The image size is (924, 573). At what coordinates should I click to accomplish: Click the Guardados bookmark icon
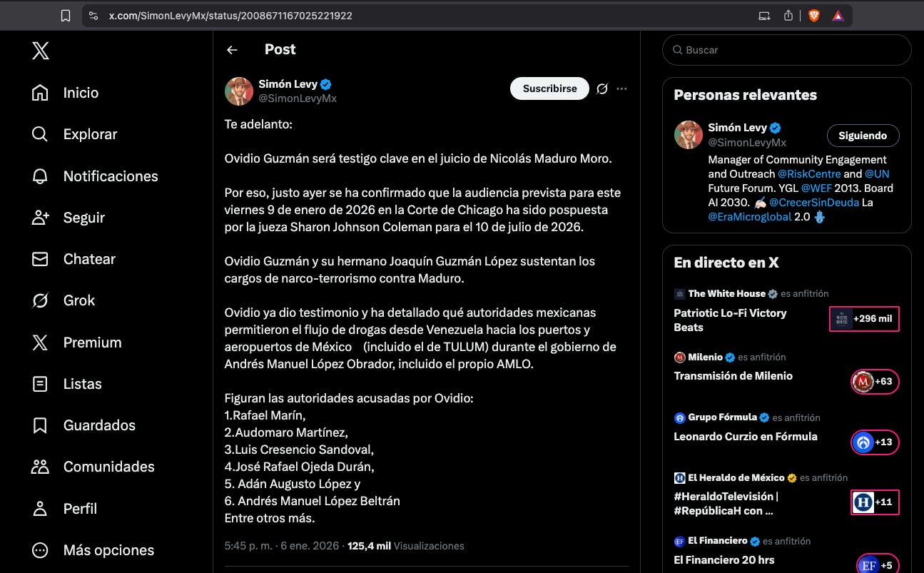(x=40, y=425)
